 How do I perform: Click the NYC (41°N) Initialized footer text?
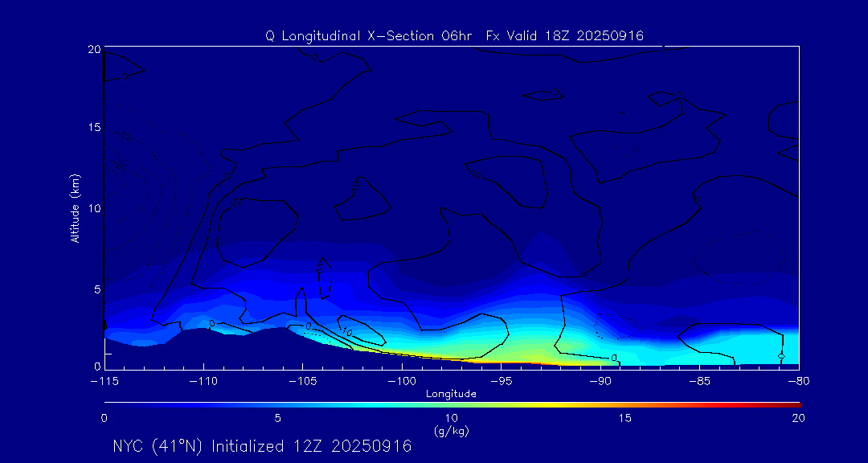click(x=262, y=446)
